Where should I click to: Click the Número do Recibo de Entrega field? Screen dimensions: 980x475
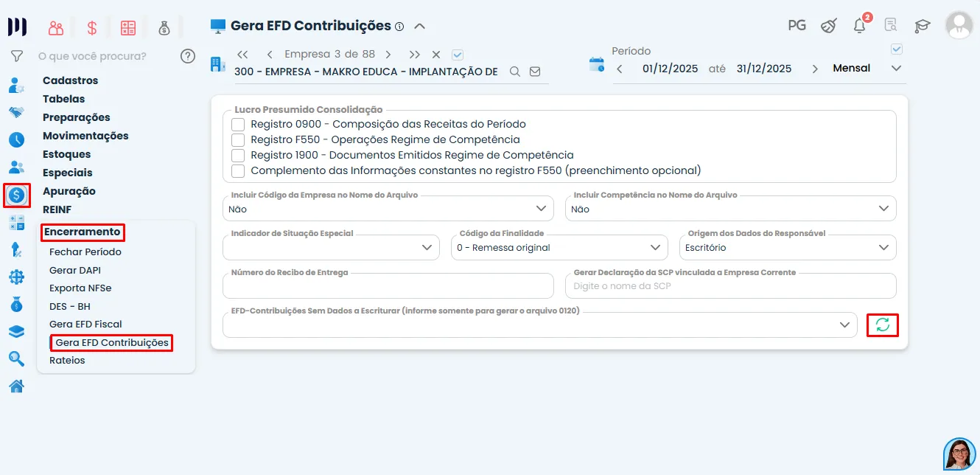(x=388, y=286)
